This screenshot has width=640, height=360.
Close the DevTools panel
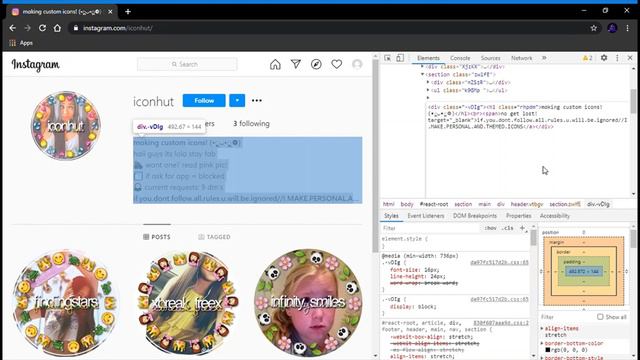[x=630, y=58]
